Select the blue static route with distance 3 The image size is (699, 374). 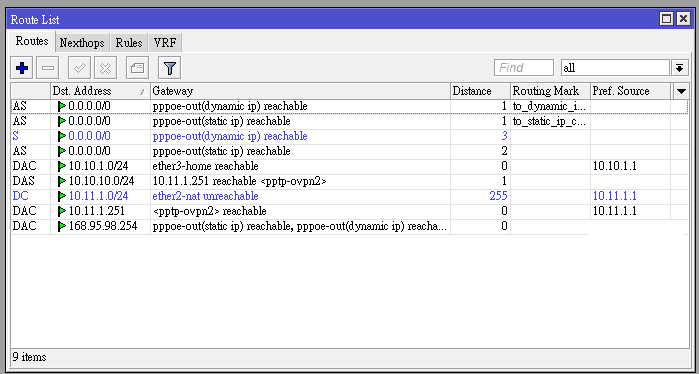[x=350, y=136]
